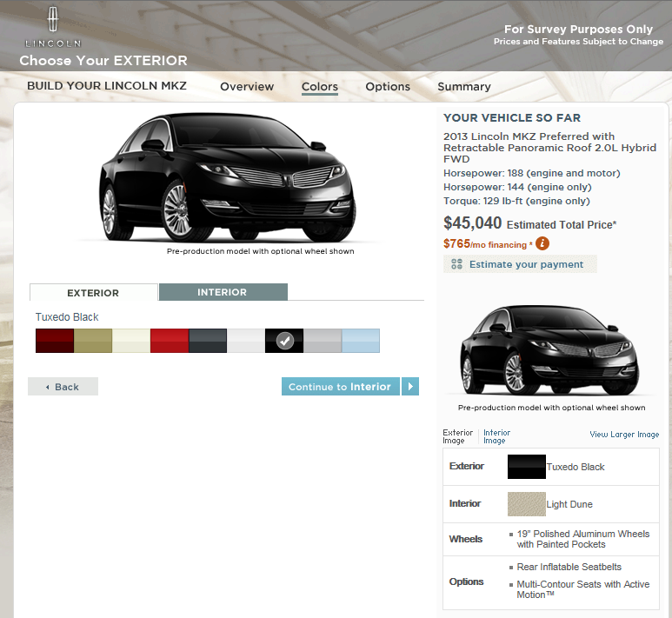
Task: Click the Choose Your EXTERIOR heading
Action: pos(103,61)
